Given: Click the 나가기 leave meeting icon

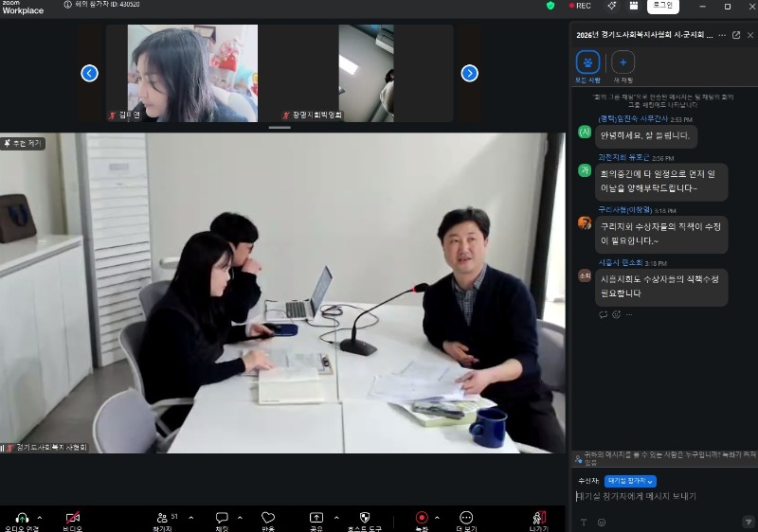Looking at the screenshot, I should coord(539,518).
